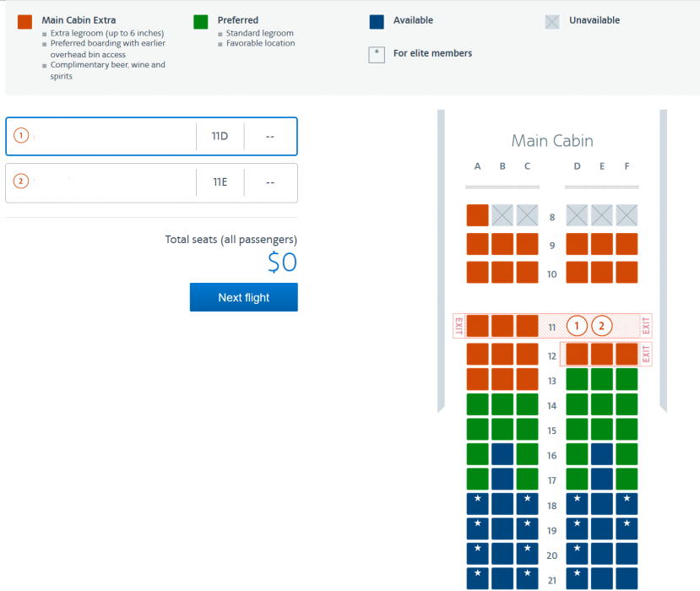This screenshot has height=591, width=700.
Task: Choose Preferred green seat 13D
Action: click(x=577, y=379)
